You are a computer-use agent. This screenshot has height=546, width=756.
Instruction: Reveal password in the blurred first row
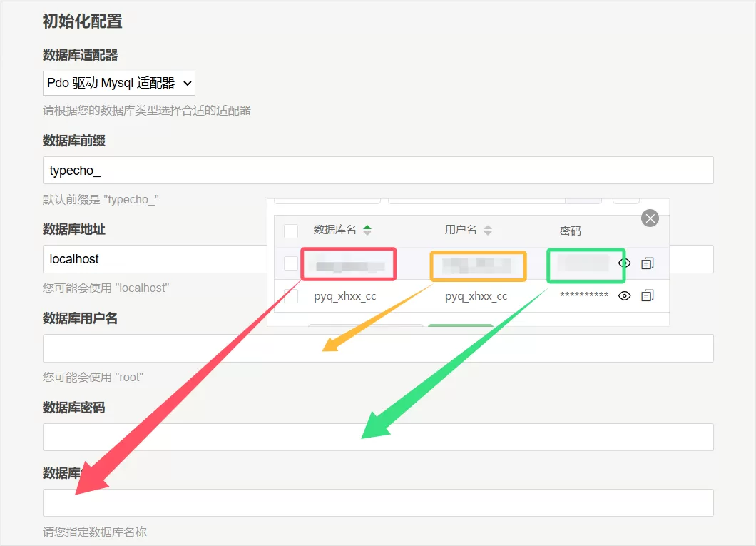coord(625,263)
